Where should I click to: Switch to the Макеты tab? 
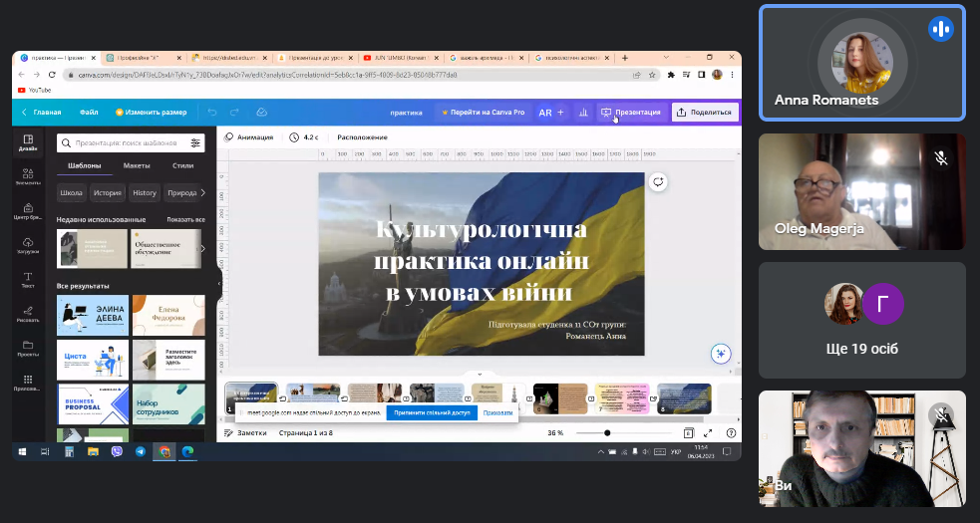(137, 166)
